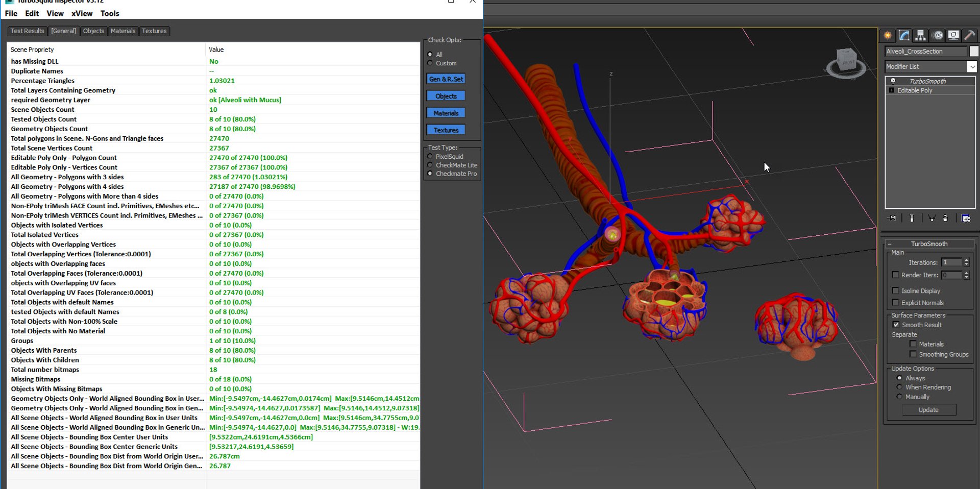Enable the Explicit Normals checkbox
The width and height of the screenshot is (980, 489).
[x=895, y=302]
